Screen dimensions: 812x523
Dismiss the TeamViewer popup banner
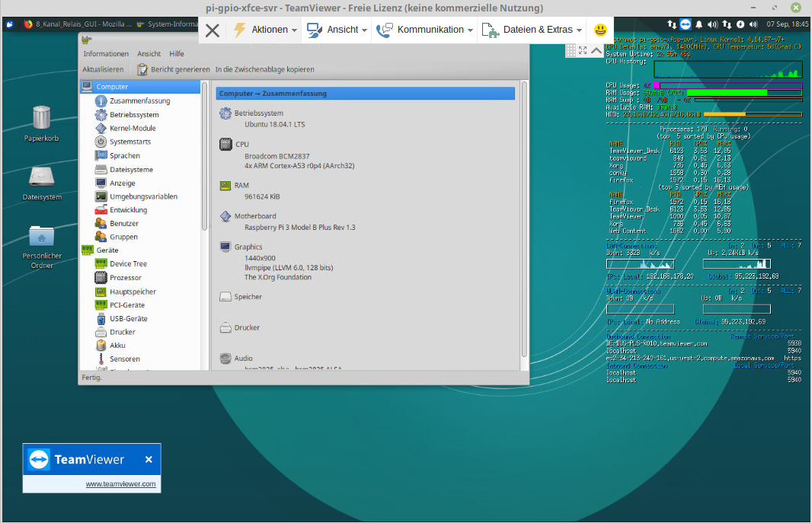pyautogui.click(x=149, y=460)
